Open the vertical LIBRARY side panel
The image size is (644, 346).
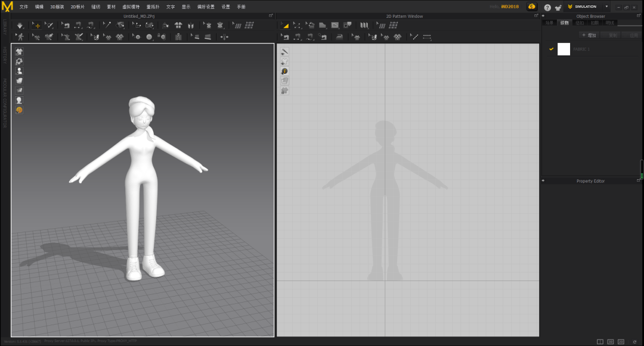5,26
